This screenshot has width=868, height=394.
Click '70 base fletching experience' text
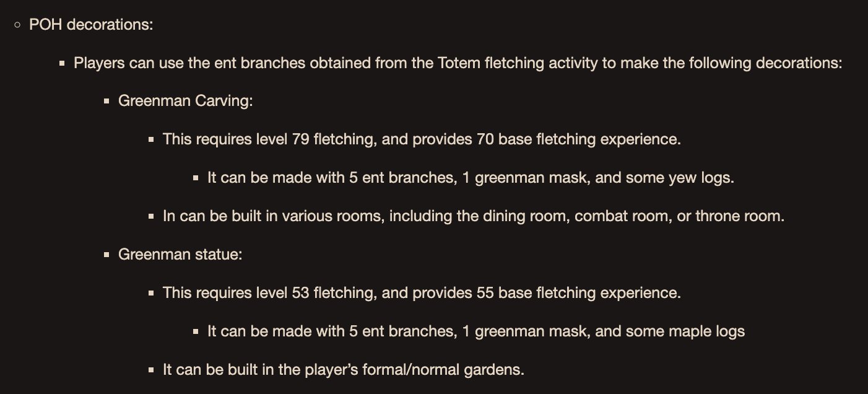click(x=578, y=139)
